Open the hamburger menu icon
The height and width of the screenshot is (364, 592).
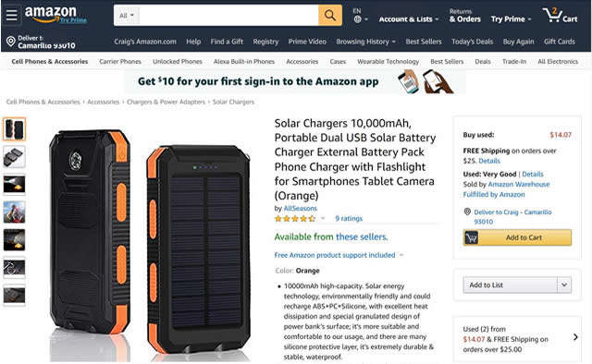pos(12,16)
